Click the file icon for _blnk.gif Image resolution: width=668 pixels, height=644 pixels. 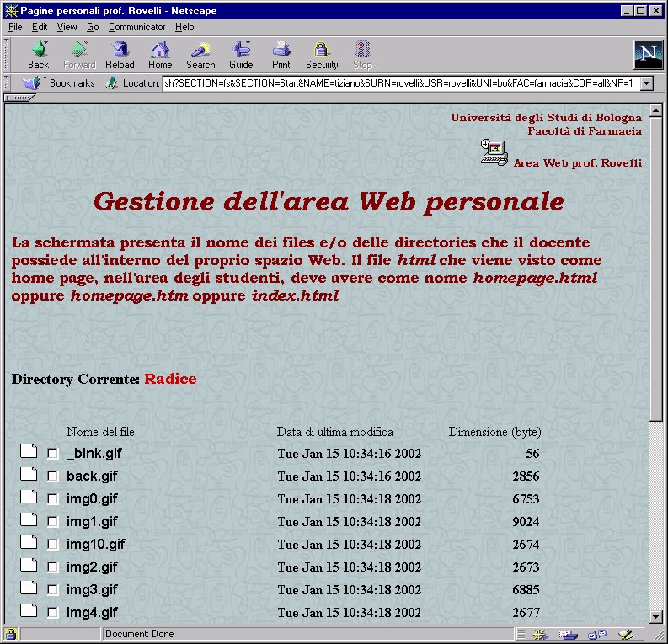[x=29, y=451]
